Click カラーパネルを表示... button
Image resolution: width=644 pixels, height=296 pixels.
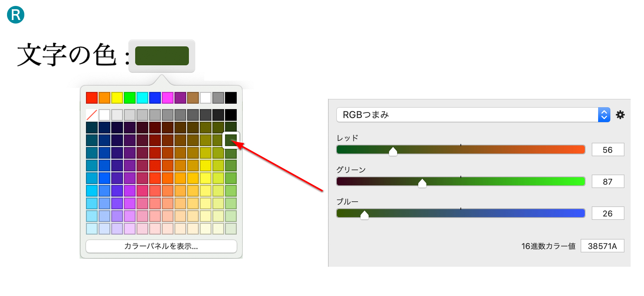(161, 246)
